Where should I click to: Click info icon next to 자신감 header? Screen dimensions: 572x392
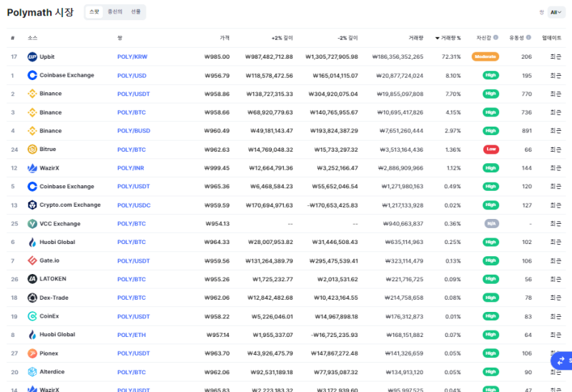[x=495, y=38]
